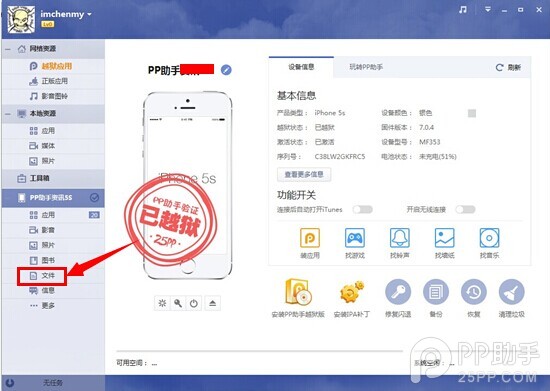550x391 pixels.
Task: Click the LV0 level badge
Action: [x=47, y=24]
